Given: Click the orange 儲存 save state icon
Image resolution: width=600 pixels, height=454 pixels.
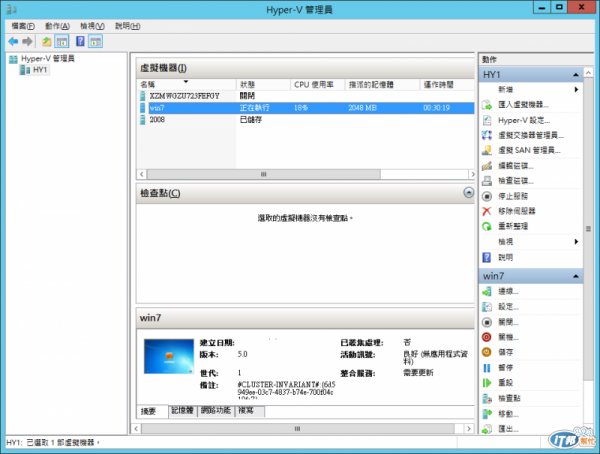Looking at the screenshot, I should click(x=486, y=352).
